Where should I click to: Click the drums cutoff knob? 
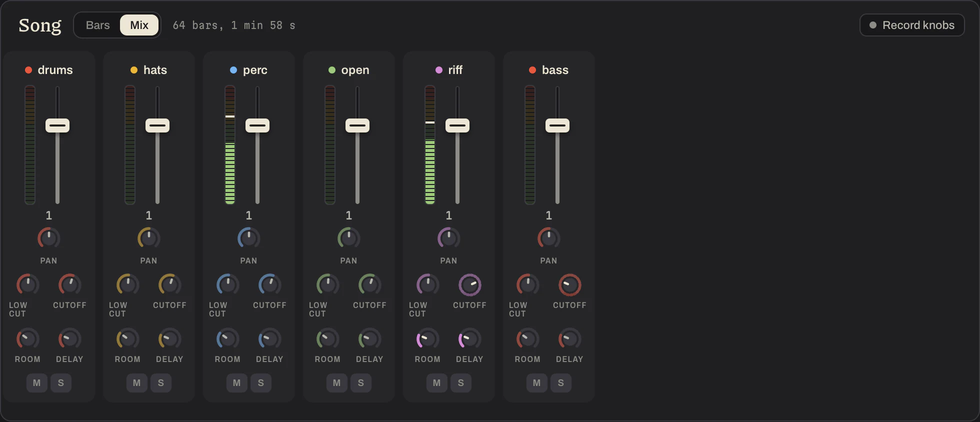click(69, 285)
